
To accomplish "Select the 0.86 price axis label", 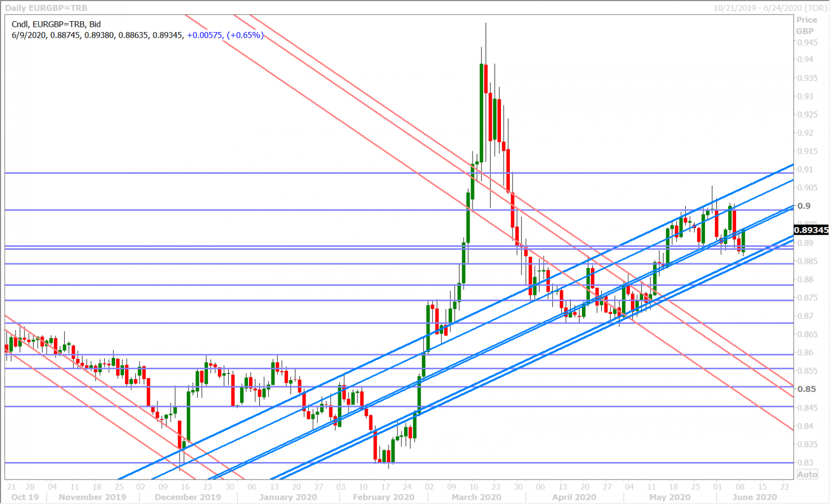I will point(805,353).
